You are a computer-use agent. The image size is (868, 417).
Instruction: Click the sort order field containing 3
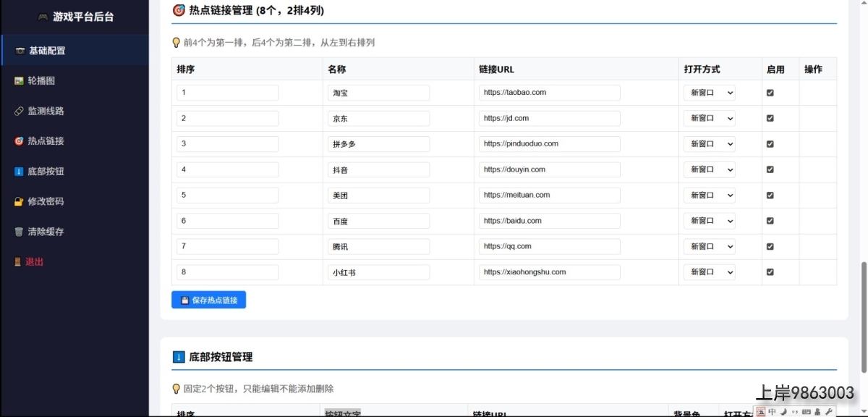point(227,144)
